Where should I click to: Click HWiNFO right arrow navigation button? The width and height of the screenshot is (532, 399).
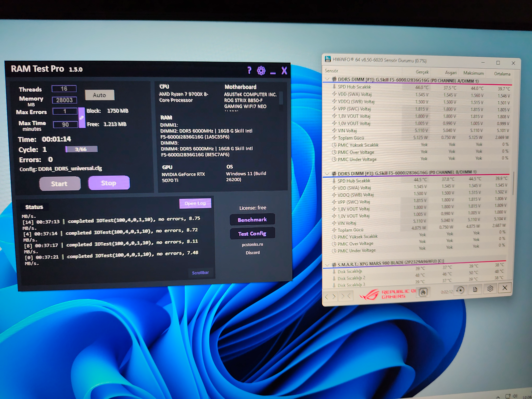pos(334,296)
